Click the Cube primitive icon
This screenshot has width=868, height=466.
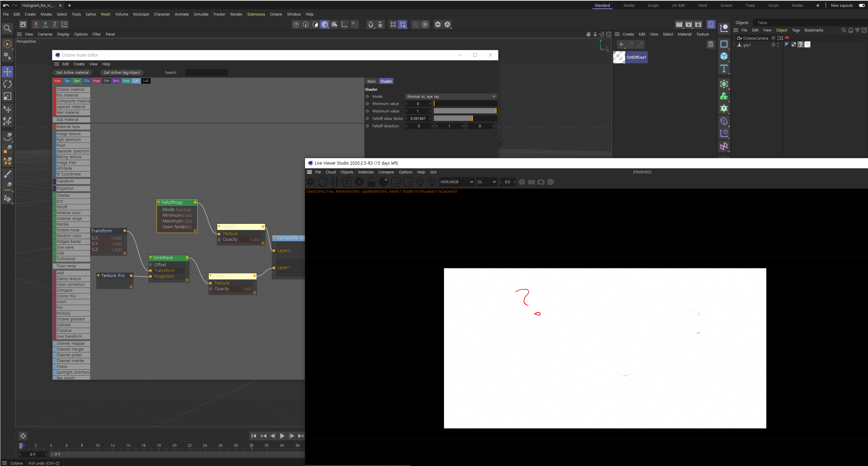[x=724, y=56]
